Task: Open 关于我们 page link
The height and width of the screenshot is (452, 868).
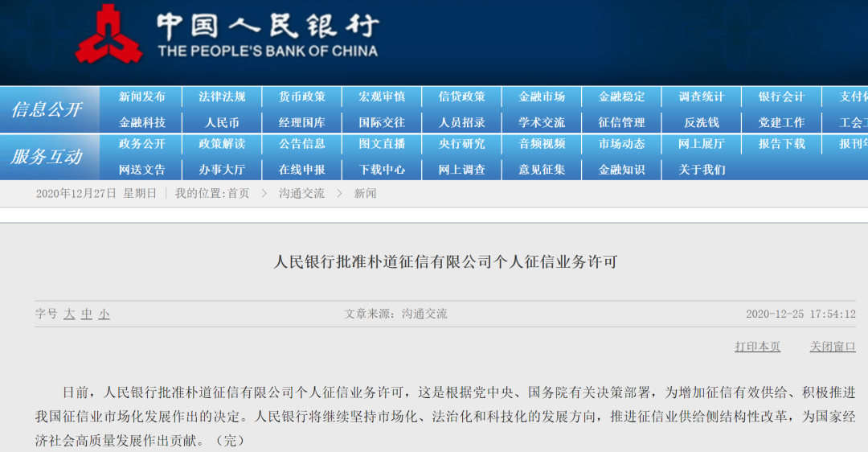Action: click(702, 170)
